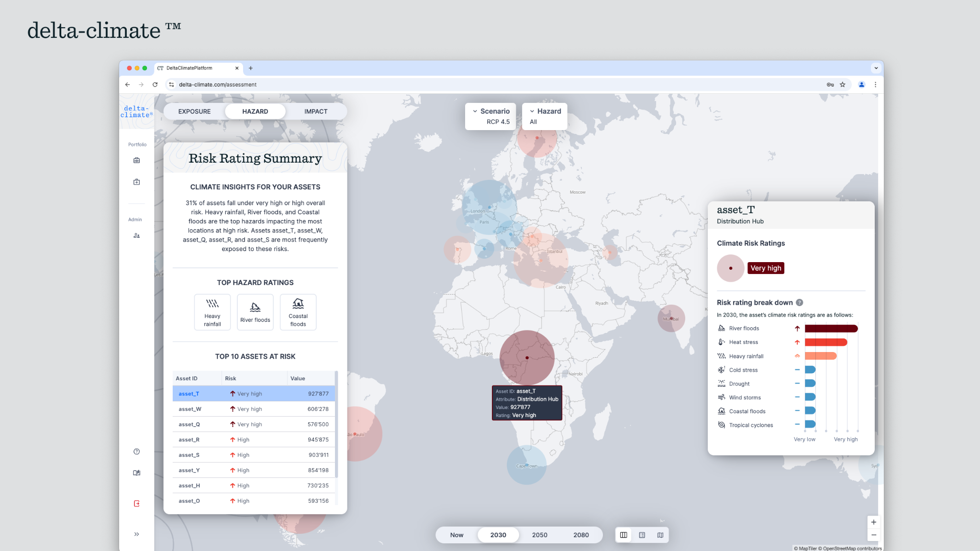The width and height of the screenshot is (980, 551).
Task: Open the browser profile icon
Action: (861, 85)
